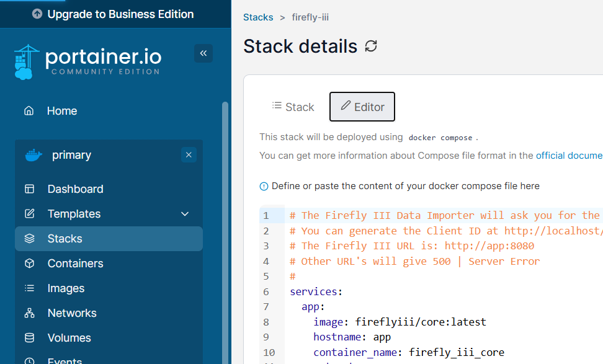The width and height of the screenshot is (603, 364).
Task: Open the Templates menu item
Action: 74,214
